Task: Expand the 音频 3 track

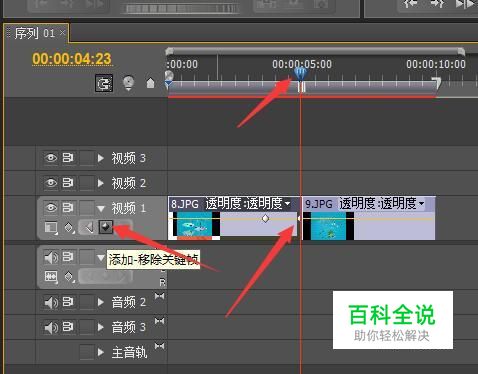Action: coord(101,327)
